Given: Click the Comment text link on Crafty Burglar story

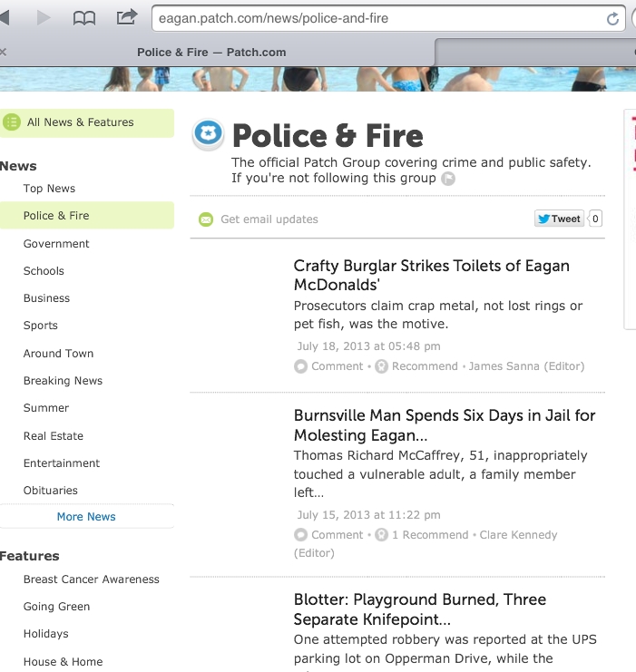Looking at the screenshot, I should [x=338, y=366].
